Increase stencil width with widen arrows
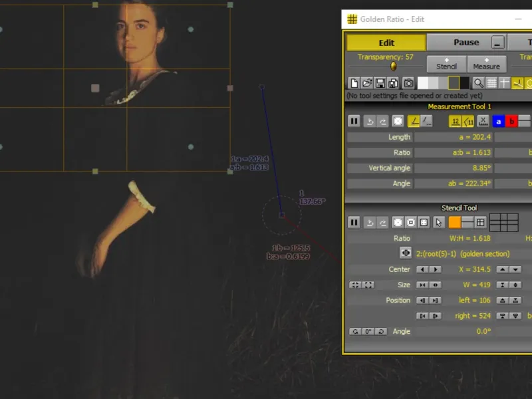The height and width of the screenshot is (399, 532). coord(436,285)
